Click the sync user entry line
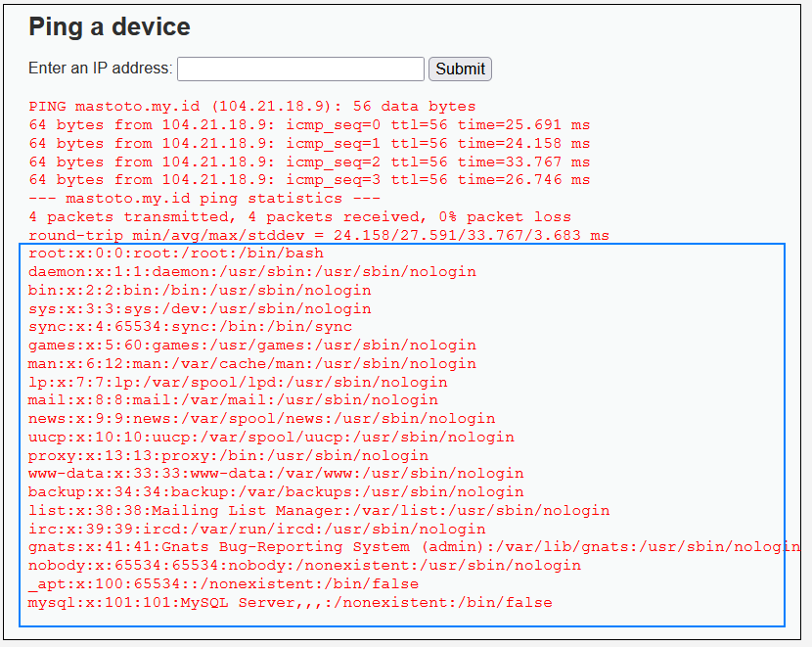Screen dimensions: 812x647 pos(191,327)
